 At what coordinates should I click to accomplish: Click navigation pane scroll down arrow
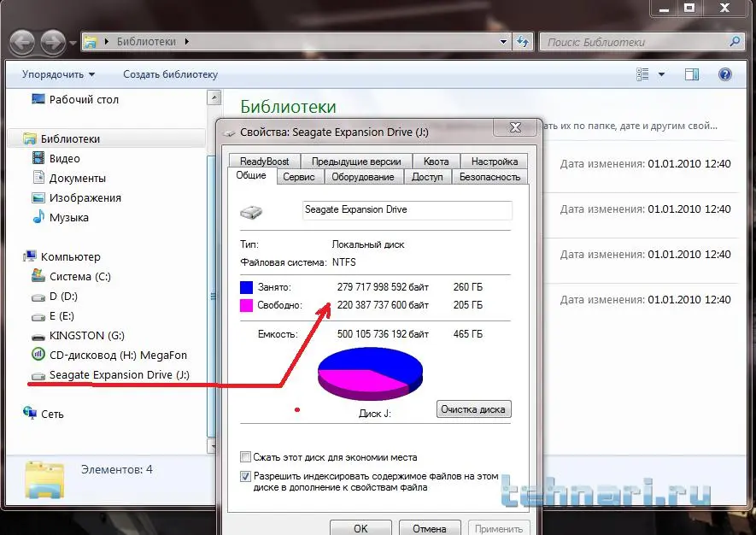(212, 447)
